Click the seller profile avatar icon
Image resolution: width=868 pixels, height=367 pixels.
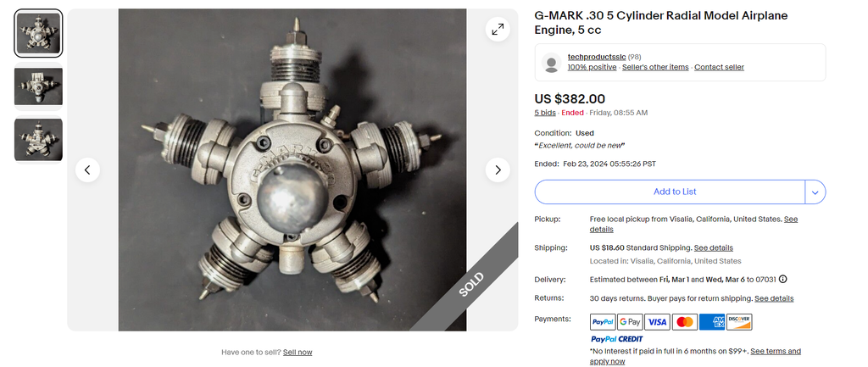coord(551,63)
